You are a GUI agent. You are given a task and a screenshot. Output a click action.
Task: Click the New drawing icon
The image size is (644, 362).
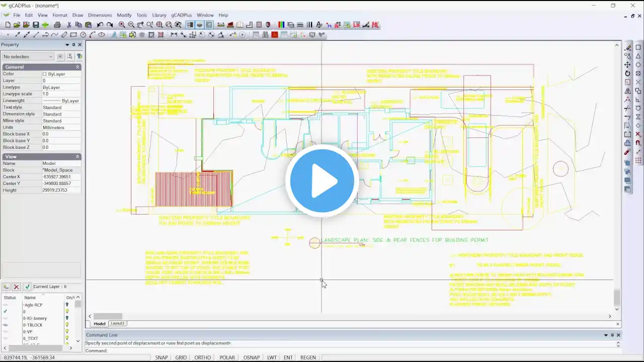pyautogui.click(x=8, y=25)
